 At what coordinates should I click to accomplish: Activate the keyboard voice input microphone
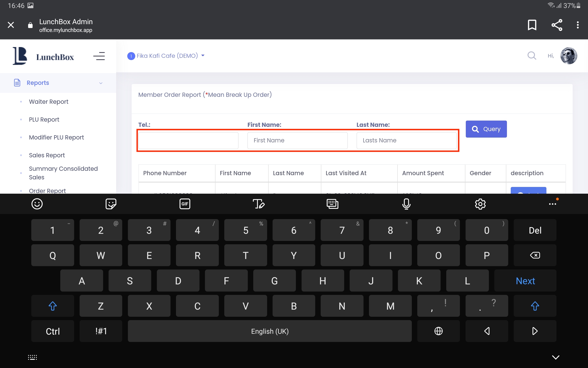(x=406, y=204)
